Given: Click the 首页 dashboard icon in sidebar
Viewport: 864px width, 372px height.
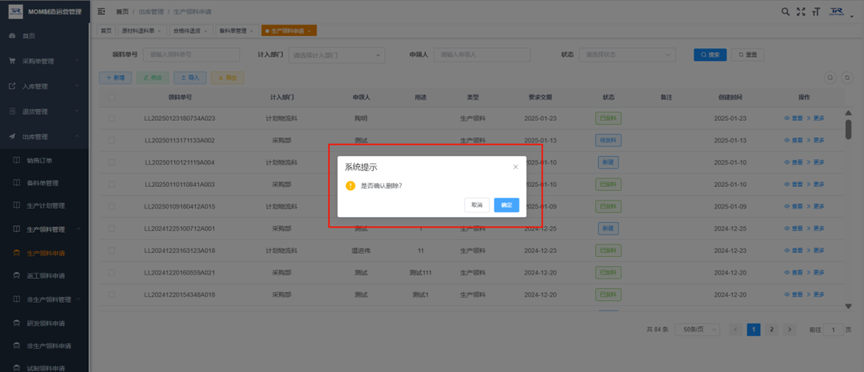Looking at the screenshot, I should tap(13, 36).
